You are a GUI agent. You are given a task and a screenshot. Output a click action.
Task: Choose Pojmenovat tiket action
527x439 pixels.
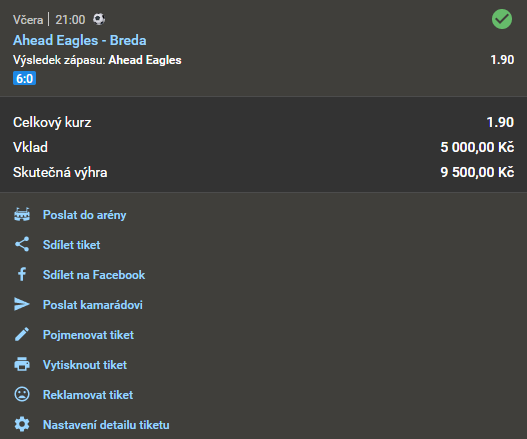point(88,335)
